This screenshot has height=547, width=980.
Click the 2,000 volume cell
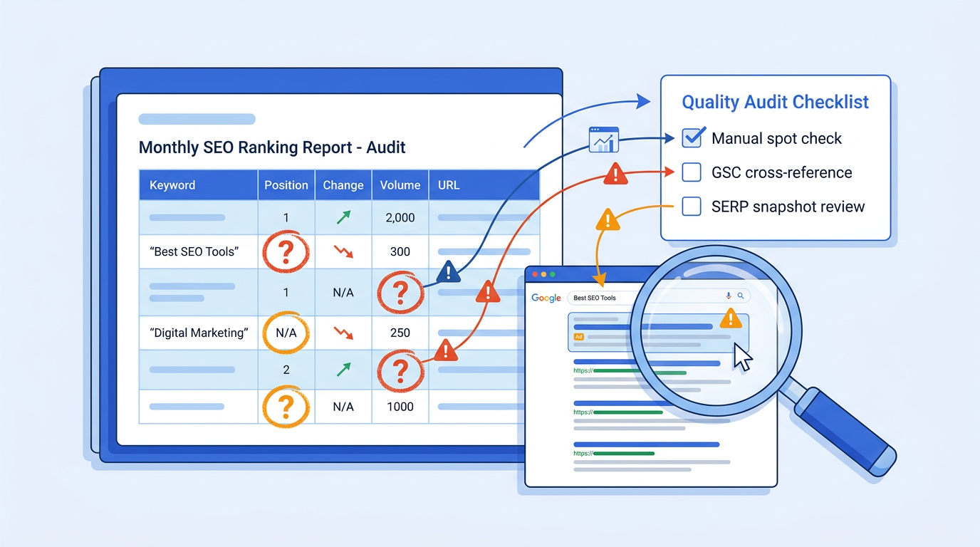[x=400, y=217]
